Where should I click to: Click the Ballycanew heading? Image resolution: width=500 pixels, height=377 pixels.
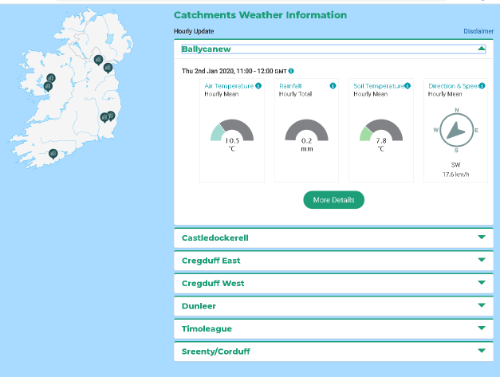tap(206, 49)
